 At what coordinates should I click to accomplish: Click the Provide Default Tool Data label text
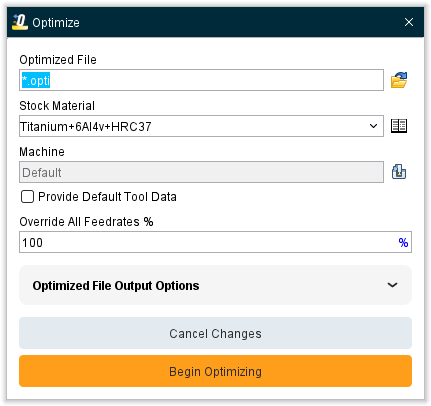[x=107, y=197]
